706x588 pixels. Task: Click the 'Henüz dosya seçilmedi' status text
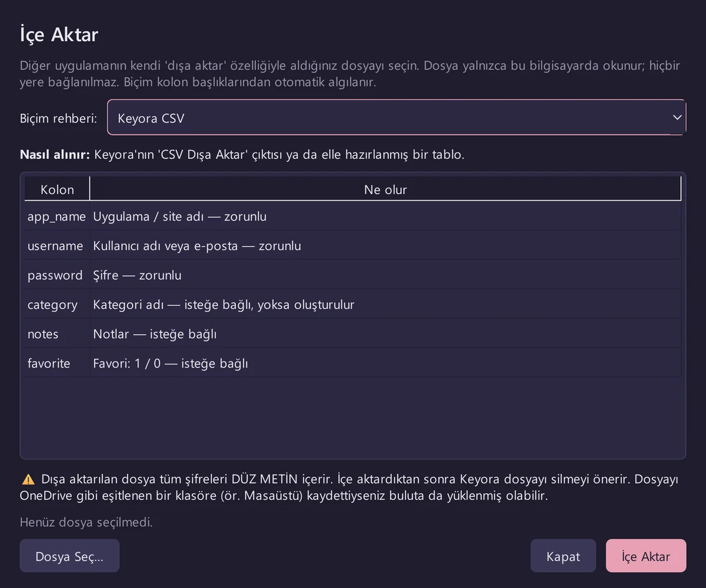(x=86, y=522)
